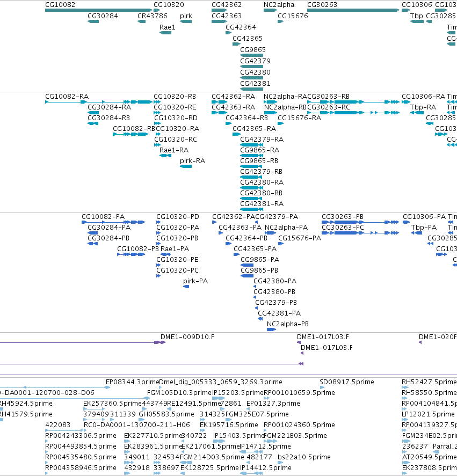The height and width of the screenshot is (476, 457).
Task: Click EST RP001024360.5prime label
Action: (299, 425)
